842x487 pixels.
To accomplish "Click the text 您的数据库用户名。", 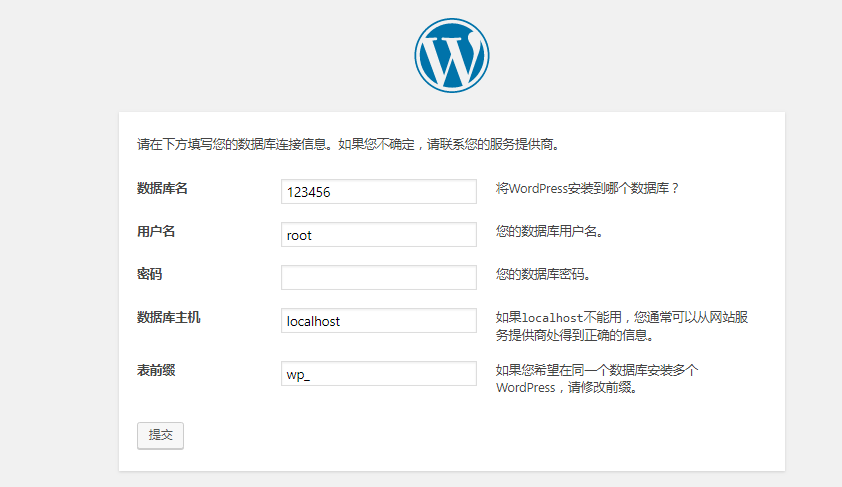I will pos(549,231).
